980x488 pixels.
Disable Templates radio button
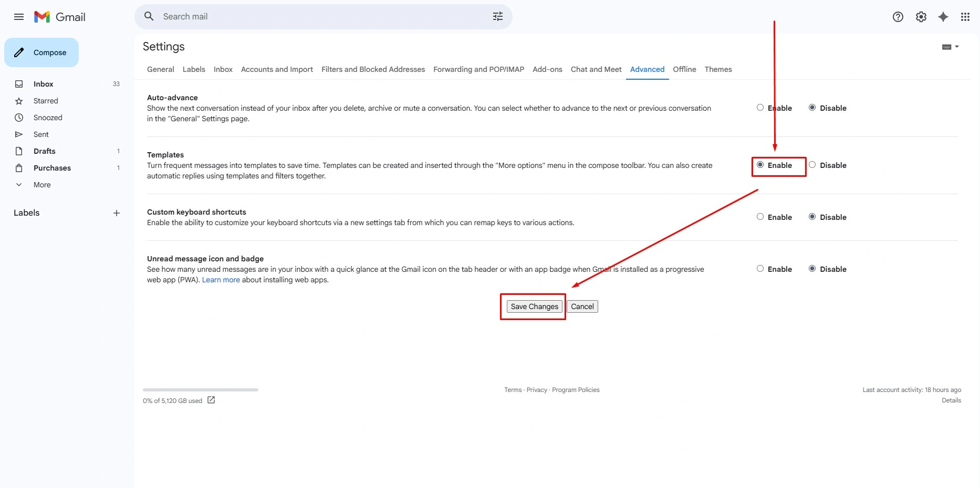(812, 165)
